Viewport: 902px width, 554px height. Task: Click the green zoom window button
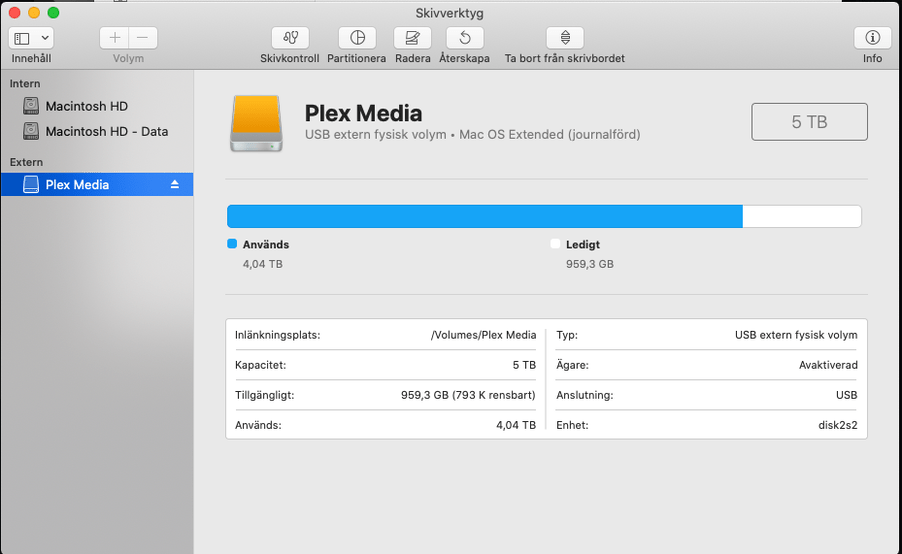click(x=53, y=13)
